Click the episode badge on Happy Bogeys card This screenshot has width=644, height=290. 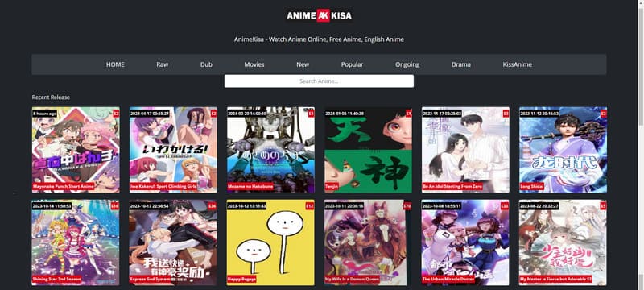pos(310,206)
